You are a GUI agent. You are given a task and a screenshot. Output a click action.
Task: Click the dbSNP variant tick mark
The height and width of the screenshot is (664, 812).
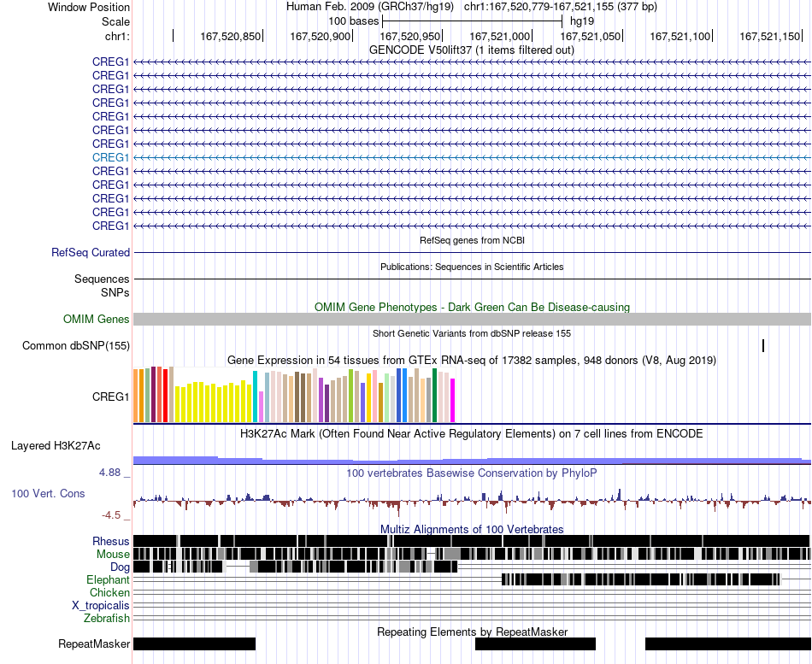(x=762, y=345)
